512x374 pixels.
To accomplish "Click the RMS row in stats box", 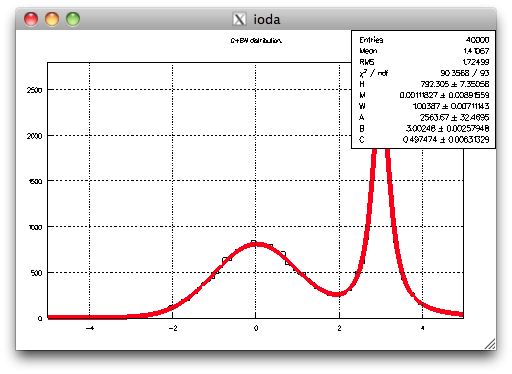I will [x=424, y=62].
